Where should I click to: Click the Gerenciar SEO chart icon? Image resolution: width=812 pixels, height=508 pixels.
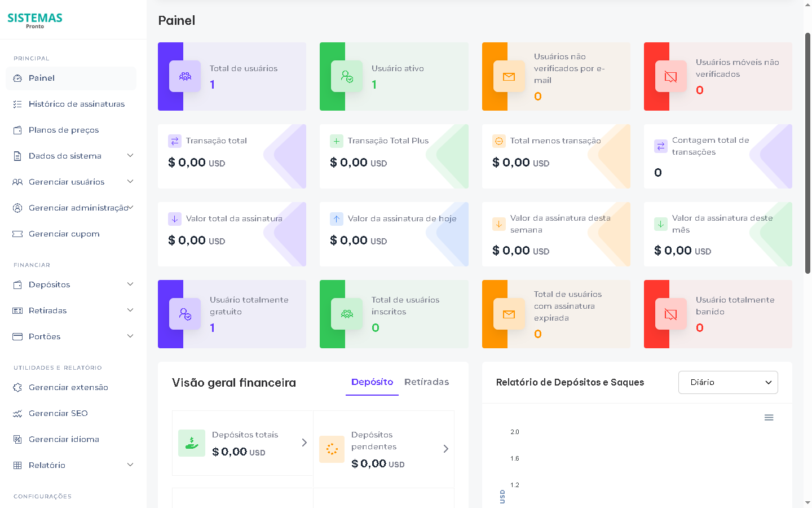click(17, 414)
